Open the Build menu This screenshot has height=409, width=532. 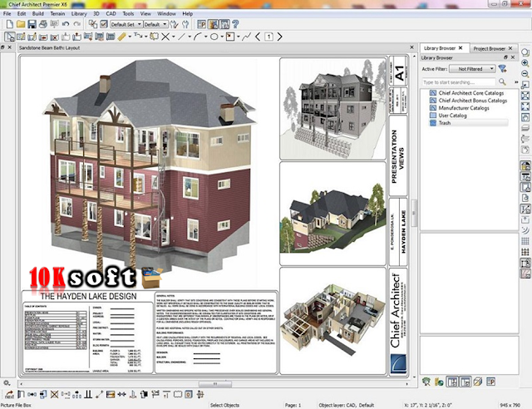(37, 14)
